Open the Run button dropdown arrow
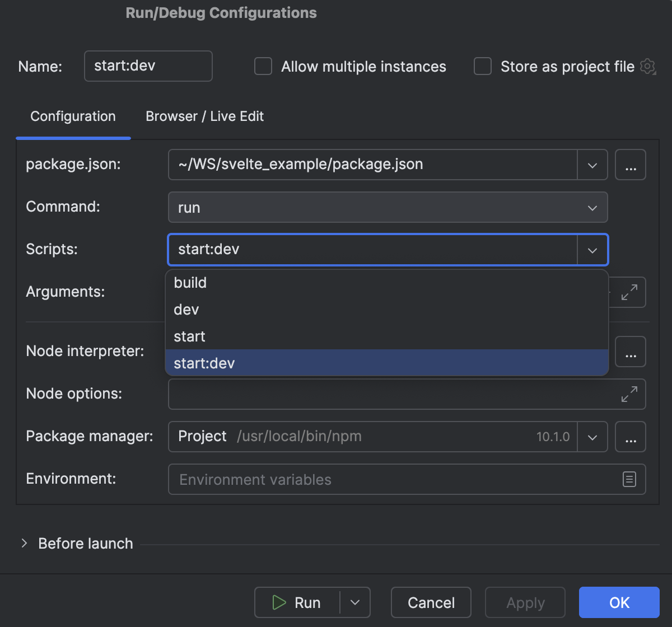The width and height of the screenshot is (672, 627). click(x=354, y=602)
